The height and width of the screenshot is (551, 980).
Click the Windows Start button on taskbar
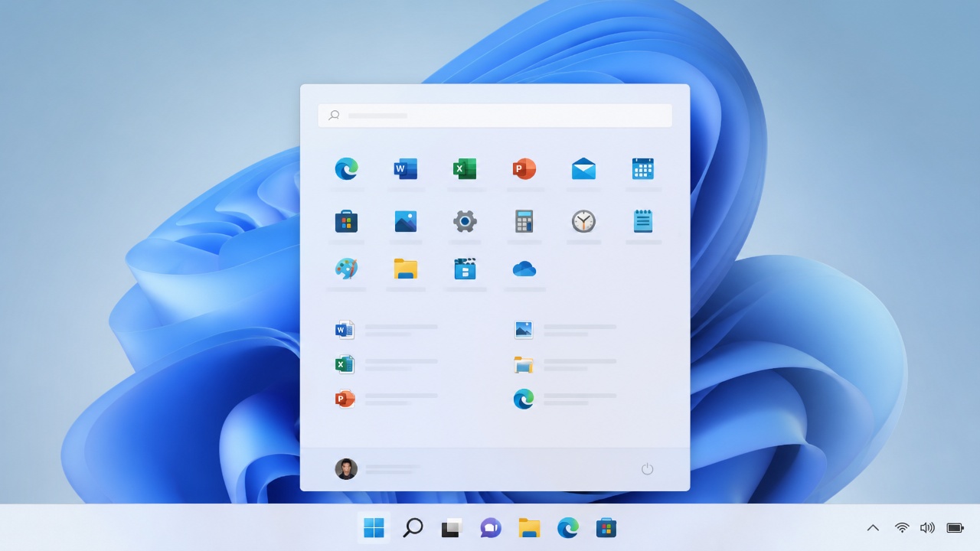374,527
